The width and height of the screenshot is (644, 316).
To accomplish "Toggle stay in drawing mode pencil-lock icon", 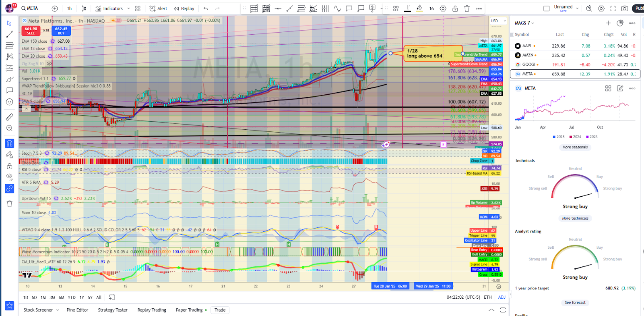I will [10, 155].
